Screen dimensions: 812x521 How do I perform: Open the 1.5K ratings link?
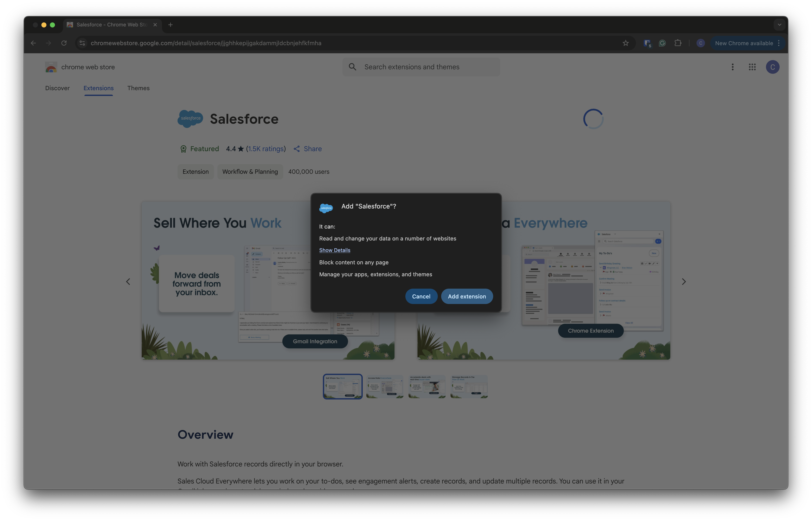click(266, 149)
